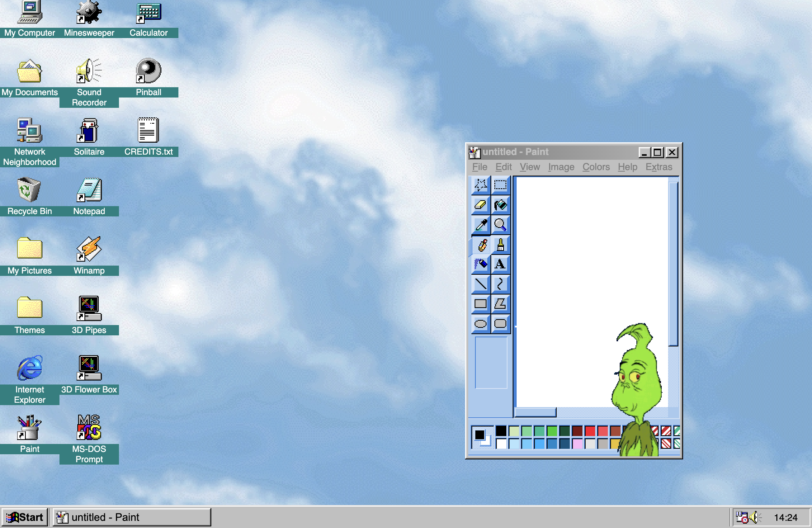Select the Pencil tool

pyautogui.click(x=481, y=245)
